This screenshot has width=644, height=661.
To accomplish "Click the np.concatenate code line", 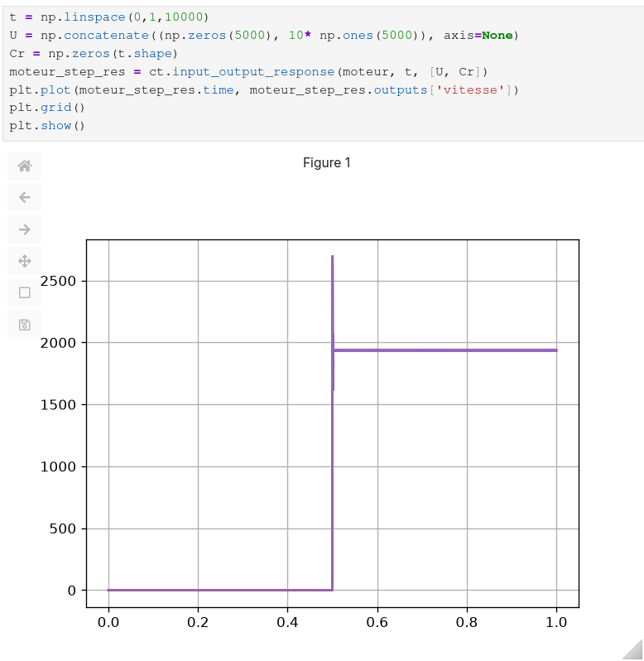I will coord(264,36).
